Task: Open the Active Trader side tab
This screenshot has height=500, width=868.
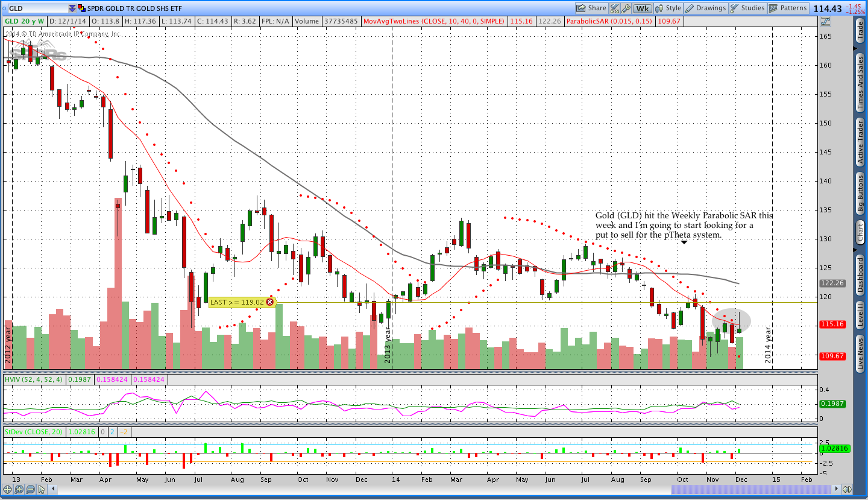Action: coord(860,142)
